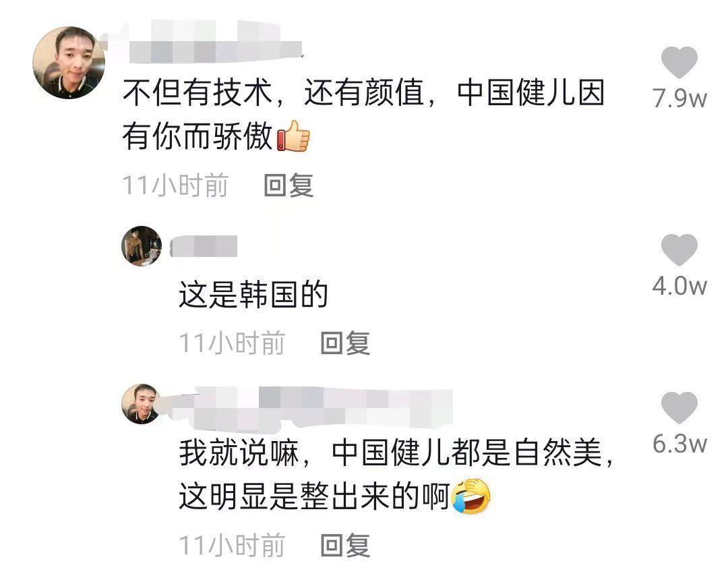Click the thumbs-up emoji after 骄傲
This screenshot has height=578, width=728.
click(293, 136)
